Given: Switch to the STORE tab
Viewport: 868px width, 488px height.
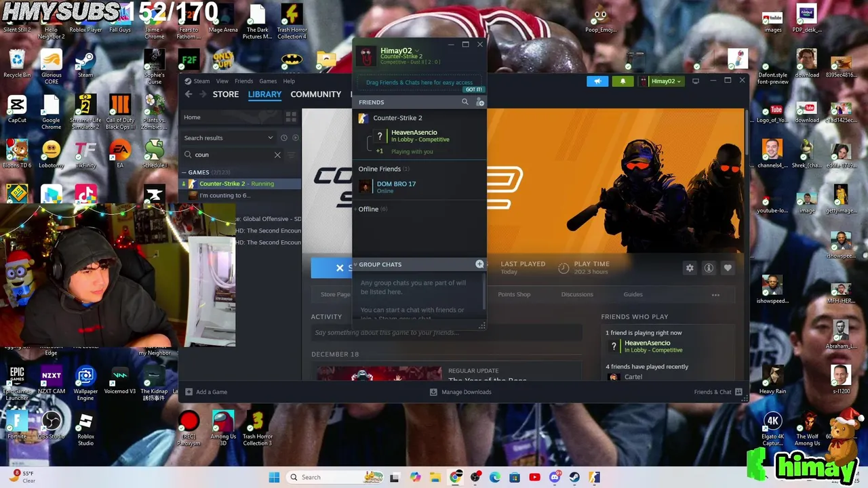Looking at the screenshot, I should tap(226, 94).
